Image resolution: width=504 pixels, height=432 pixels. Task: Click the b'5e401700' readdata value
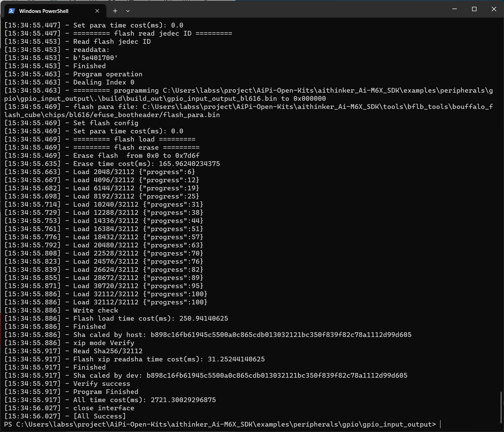95,58
